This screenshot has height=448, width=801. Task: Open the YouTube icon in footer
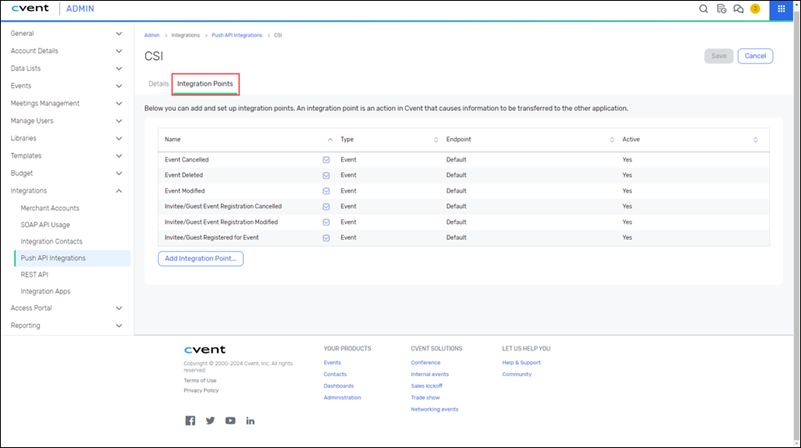tap(230, 421)
